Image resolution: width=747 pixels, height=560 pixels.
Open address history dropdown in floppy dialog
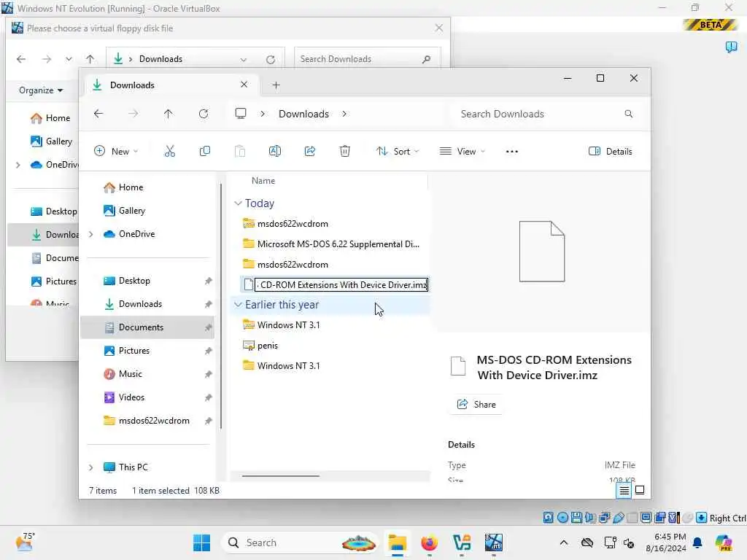point(244,60)
